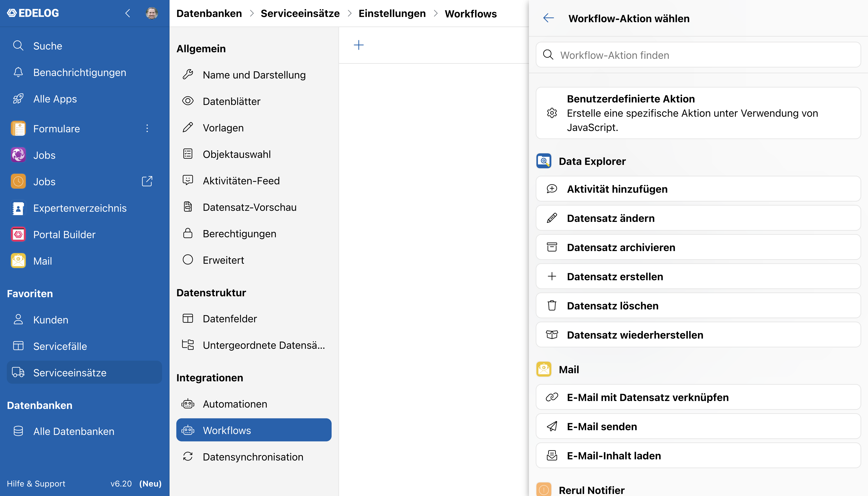Viewport: 868px width, 496px height.
Task: Open Alle Datenbanken
Action: pos(84,431)
